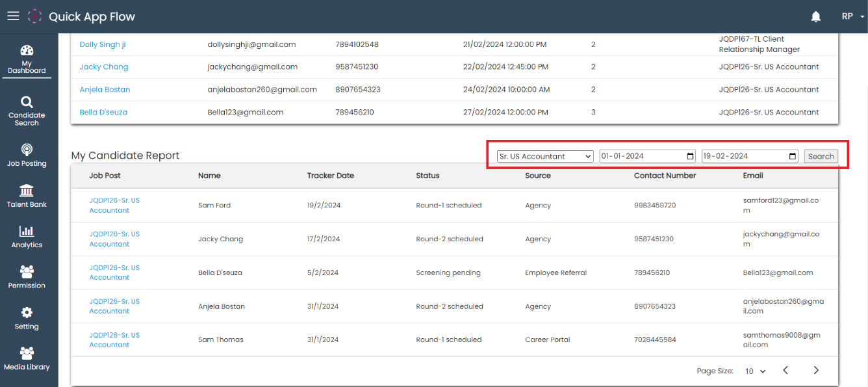This screenshot has height=387, width=868.
Task: Go to Job Posting in sidebar
Action: point(27,155)
